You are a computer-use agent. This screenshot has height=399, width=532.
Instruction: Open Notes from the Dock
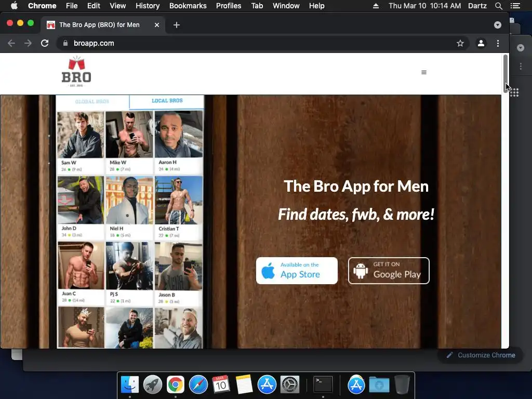[244, 384]
